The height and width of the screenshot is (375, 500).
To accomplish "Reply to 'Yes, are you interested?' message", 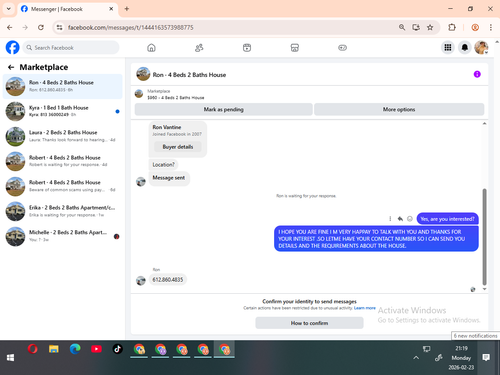I will click(x=400, y=219).
